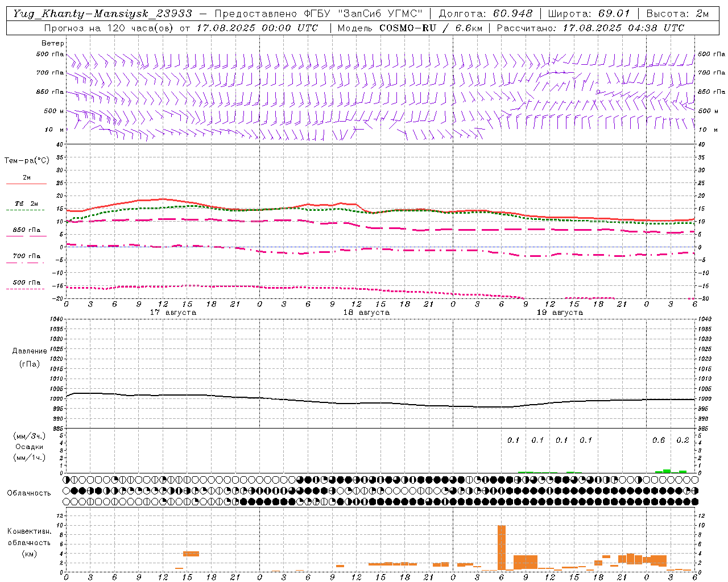728x582 pixels.
Task: Click the orange convective bar on 17 августа near hour 15
Action: pyautogui.click(x=191, y=554)
